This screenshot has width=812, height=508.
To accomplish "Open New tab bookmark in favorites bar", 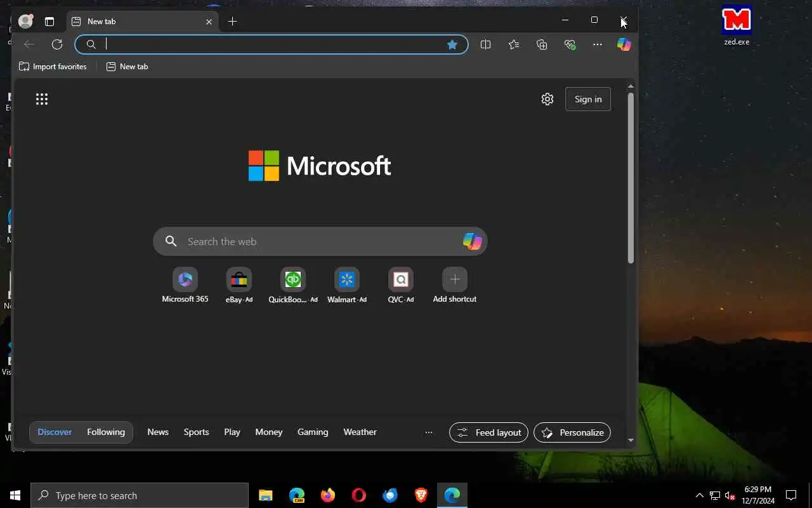I will [127, 67].
